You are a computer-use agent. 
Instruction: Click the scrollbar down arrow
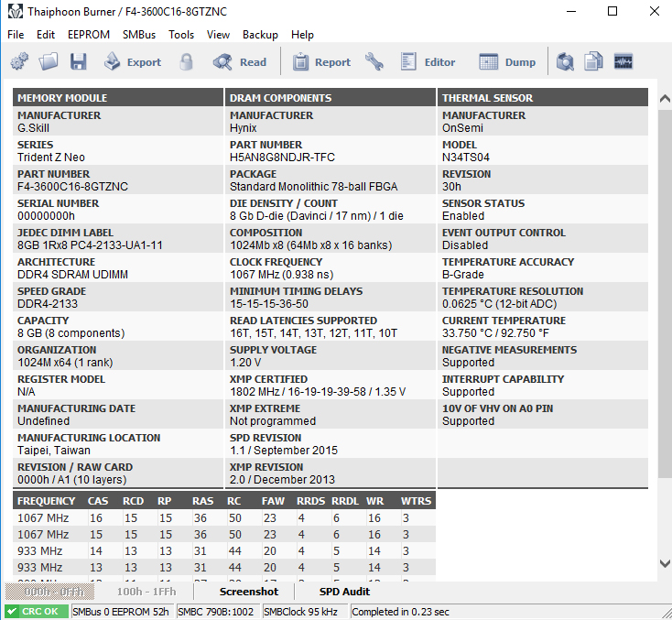point(665,563)
